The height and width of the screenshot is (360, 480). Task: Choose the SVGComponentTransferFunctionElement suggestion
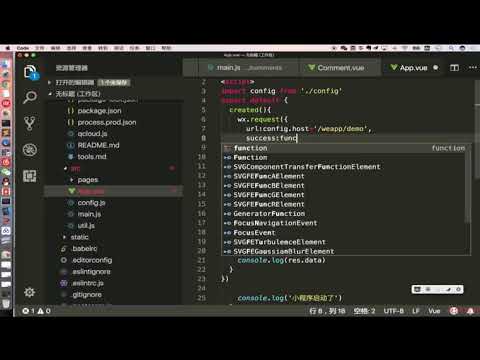(x=344, y=167)
